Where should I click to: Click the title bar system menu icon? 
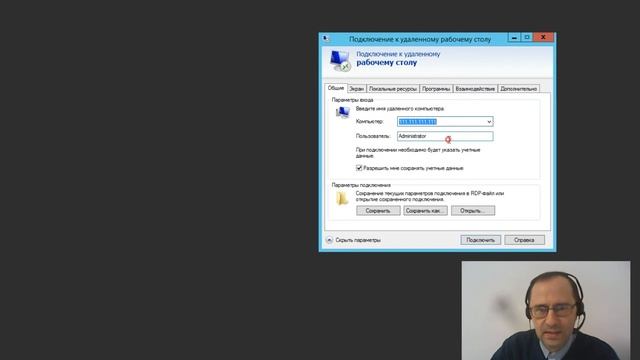pos(326,39)
